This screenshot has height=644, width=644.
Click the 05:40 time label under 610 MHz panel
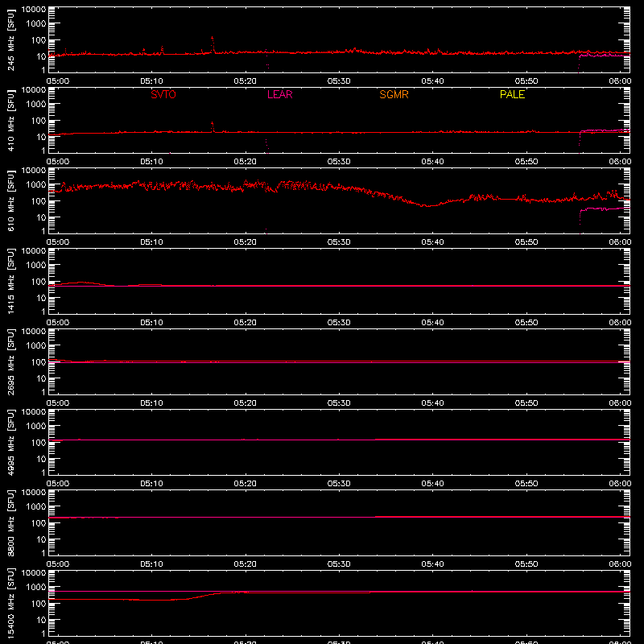(432, 242)
